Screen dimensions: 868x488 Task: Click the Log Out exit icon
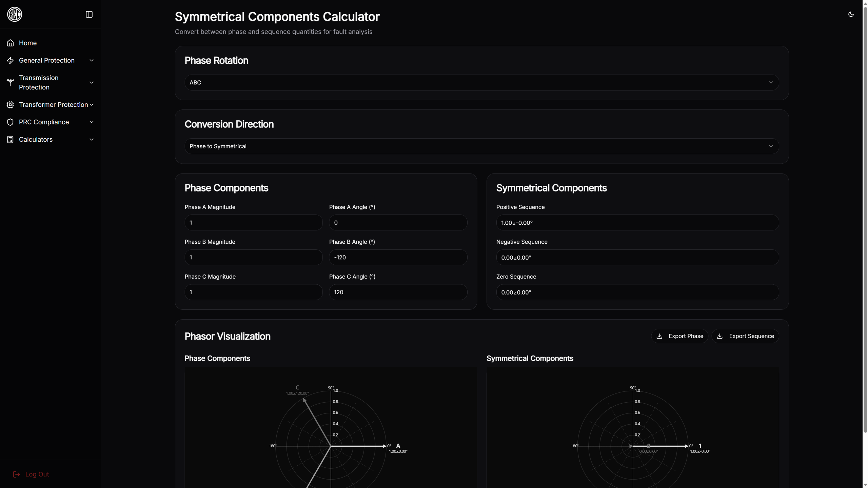click(16, 474)
